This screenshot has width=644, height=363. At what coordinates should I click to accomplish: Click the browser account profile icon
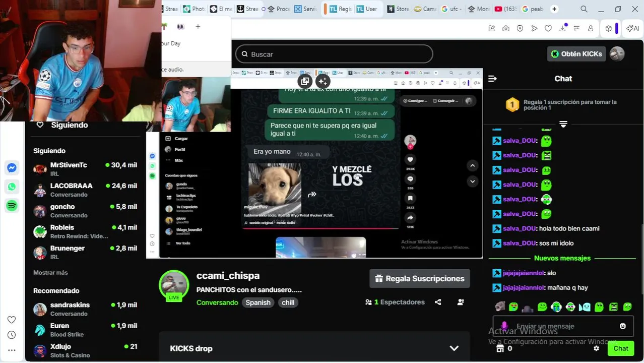pos(591,29)
